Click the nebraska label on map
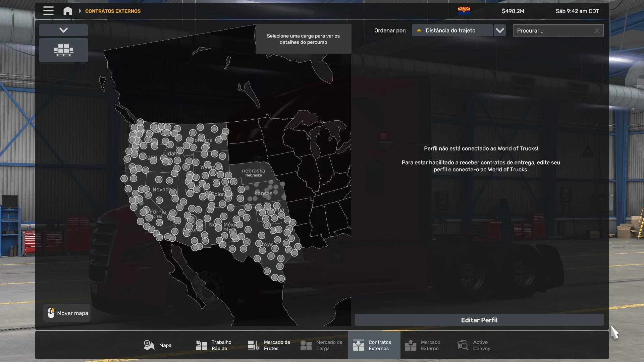This screenshot has height=362, width=644. [x=253, y=171]
